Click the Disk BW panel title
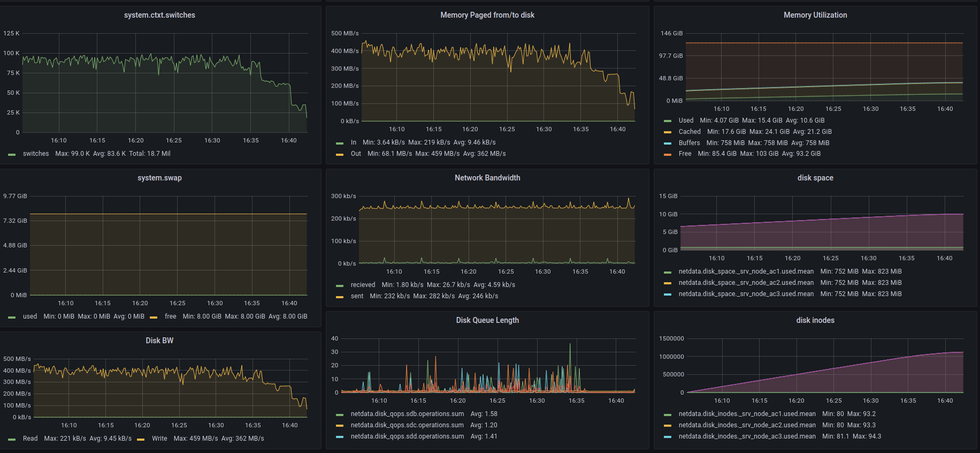The height and width of the screenshot is (453, 980). [159, 341]
